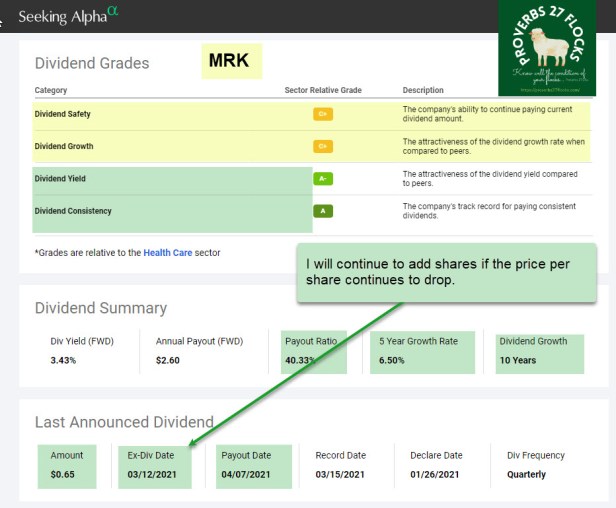Select the Dividend Consistency category label
This screenshot has height=508, width=616.
73,211
